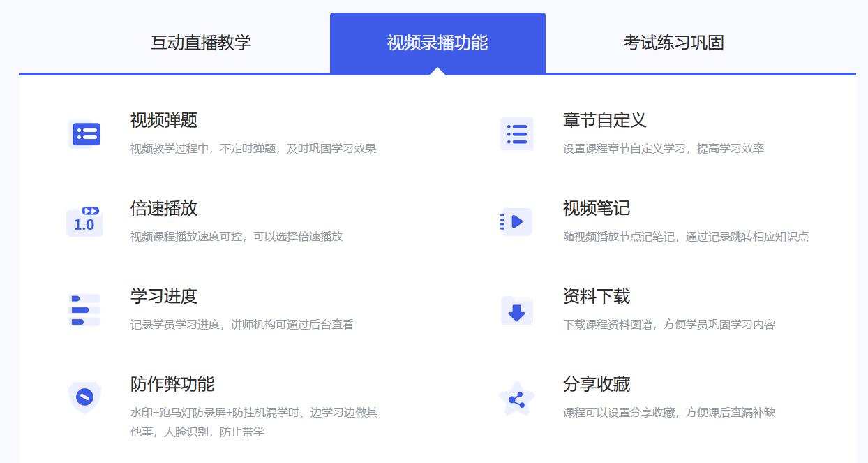The image size is (868, 463).
Task: Open the 考试练习巩固 tab
Action: tap(674, 43)
